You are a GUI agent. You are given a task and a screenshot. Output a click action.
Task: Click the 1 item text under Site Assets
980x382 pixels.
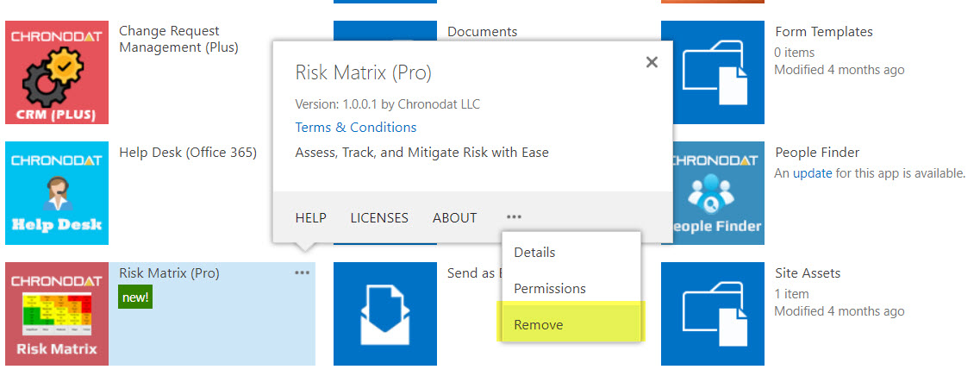click(x=791, y=294)
